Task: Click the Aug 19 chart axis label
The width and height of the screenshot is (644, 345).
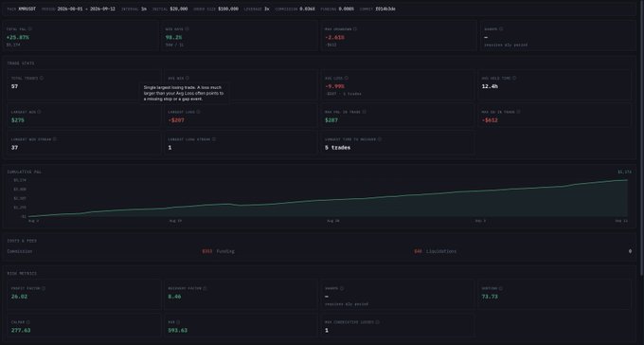Action: coord(175,221)
